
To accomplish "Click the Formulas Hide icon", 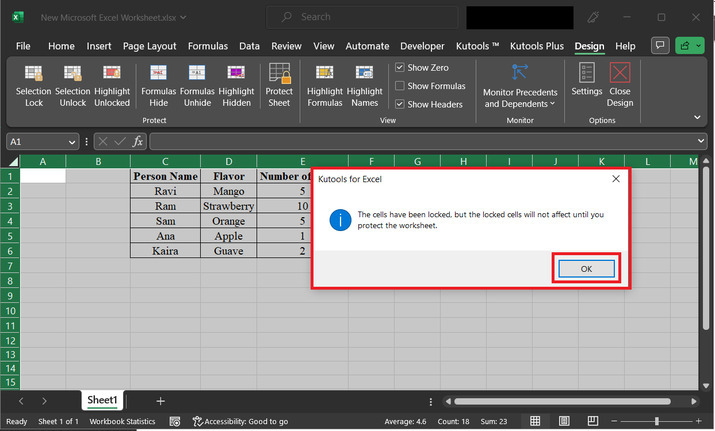I will [158, 75].
